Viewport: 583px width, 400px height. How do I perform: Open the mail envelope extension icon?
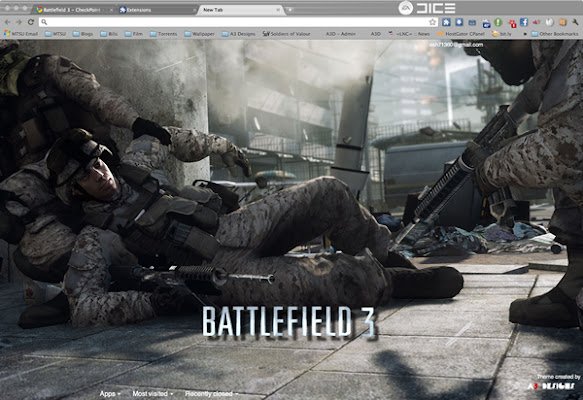click(x=472, y=23)
